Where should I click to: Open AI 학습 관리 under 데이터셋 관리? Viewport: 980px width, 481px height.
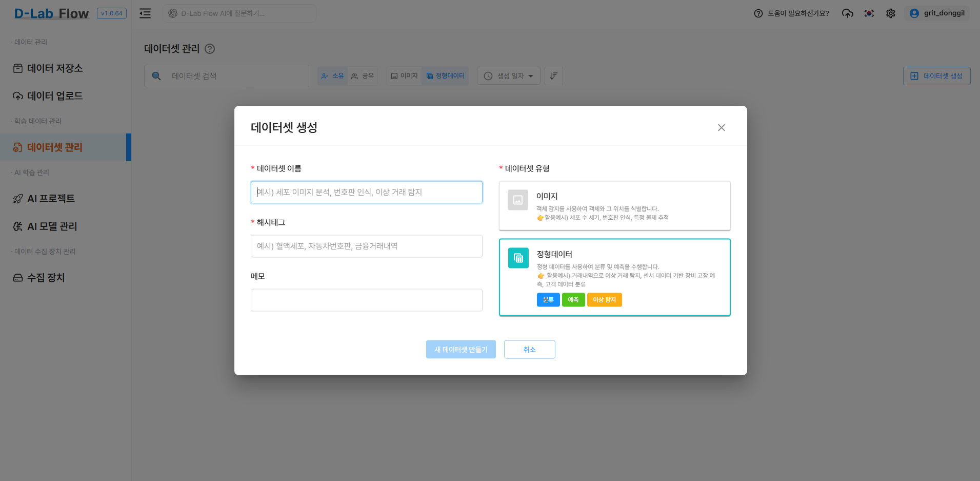coord(30,172)
